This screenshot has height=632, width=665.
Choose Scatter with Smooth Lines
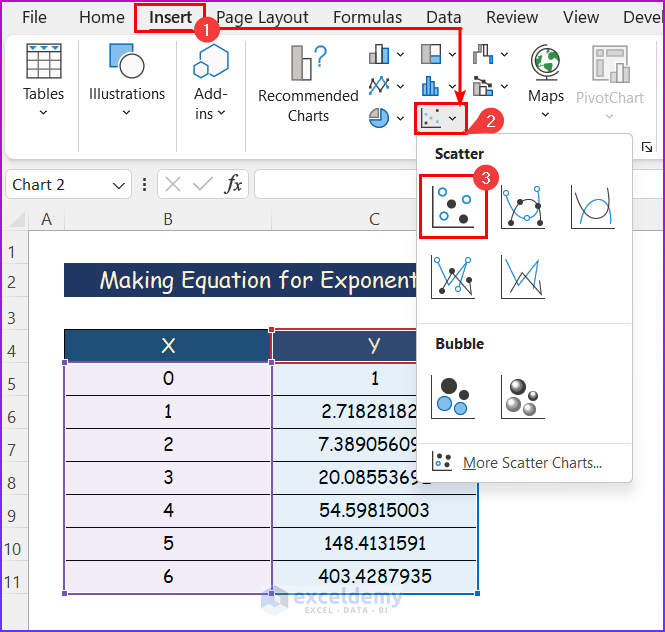pos(592,207)
